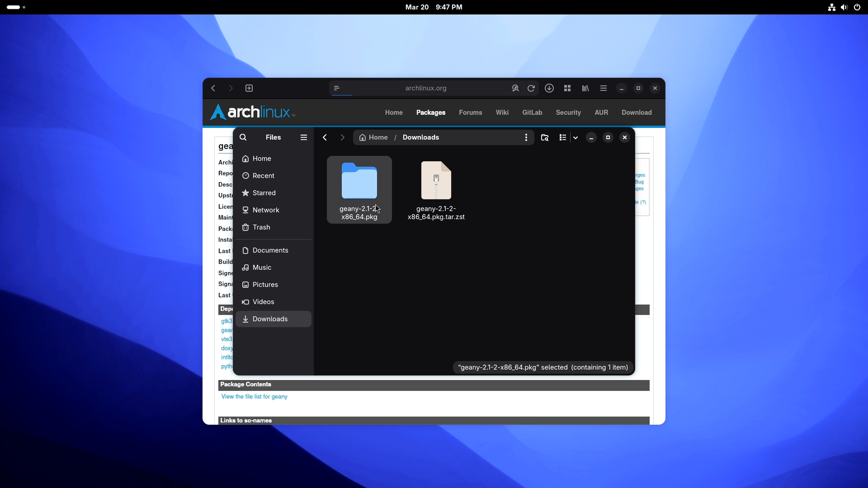The image size is (868, 488).
Task: Open the network status icon in top bar
Action: pos(832,7)
